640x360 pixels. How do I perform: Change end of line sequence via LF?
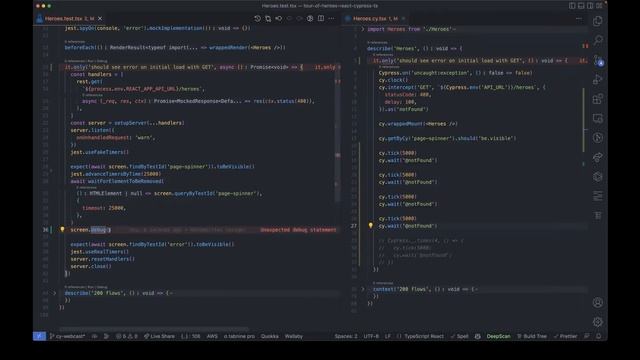(387, 336)
